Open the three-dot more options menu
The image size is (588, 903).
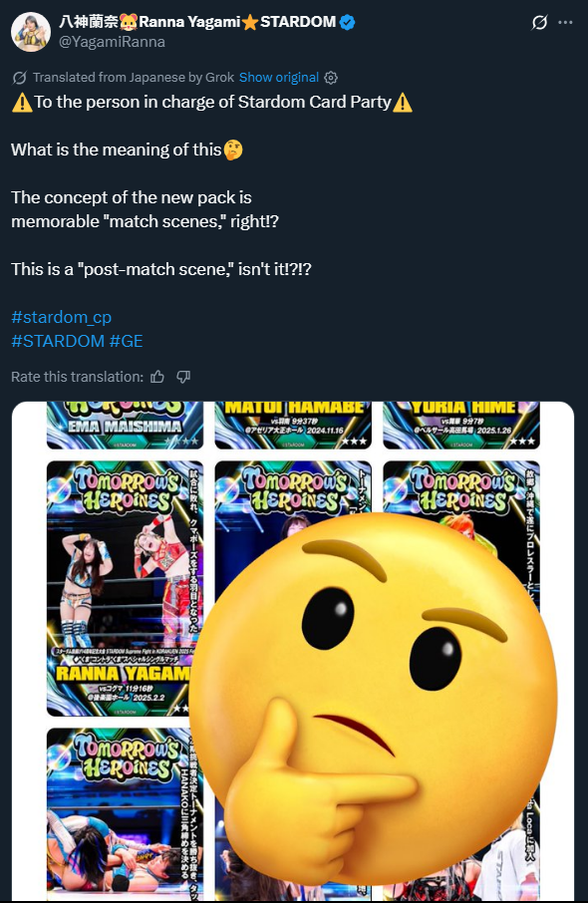[565, 23]
